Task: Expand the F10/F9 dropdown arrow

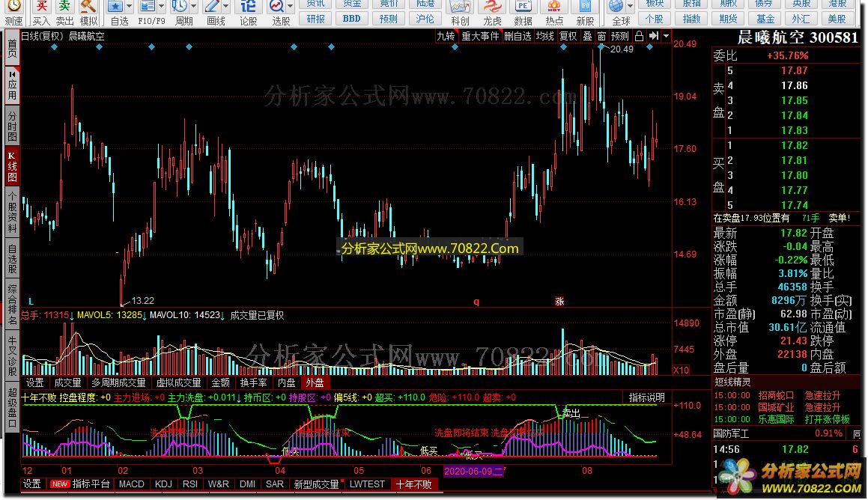Action: click(x=161, y=7)
